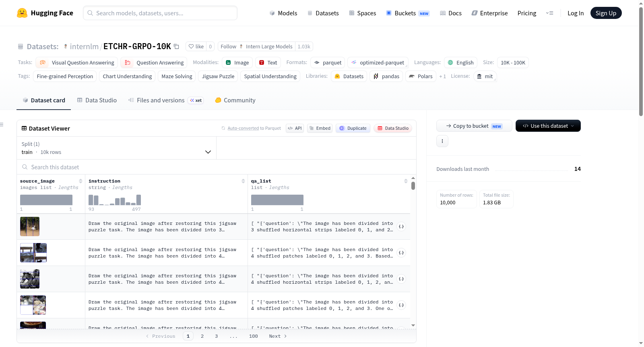Sort the qa_list column
The image size is (644, 347).
pyautogui.click(x=406, y=181)
